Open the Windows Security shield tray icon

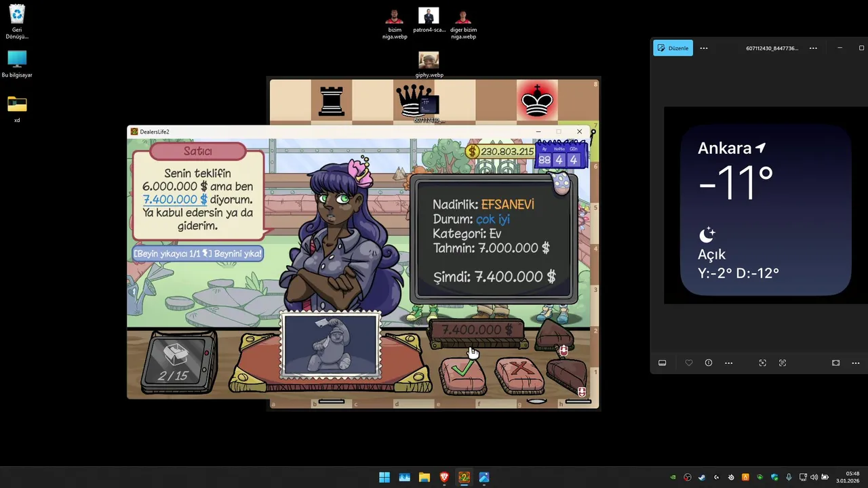click(774, 477)
